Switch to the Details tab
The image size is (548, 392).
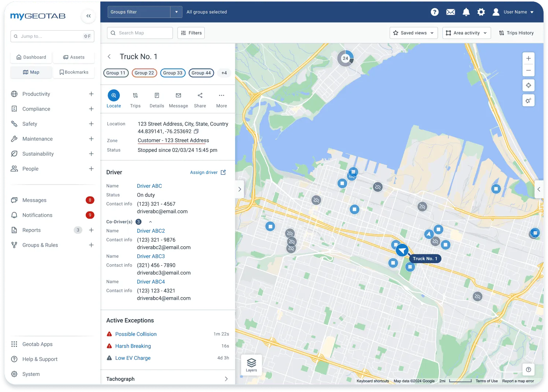pyautogui.click(x=157, y=99)
